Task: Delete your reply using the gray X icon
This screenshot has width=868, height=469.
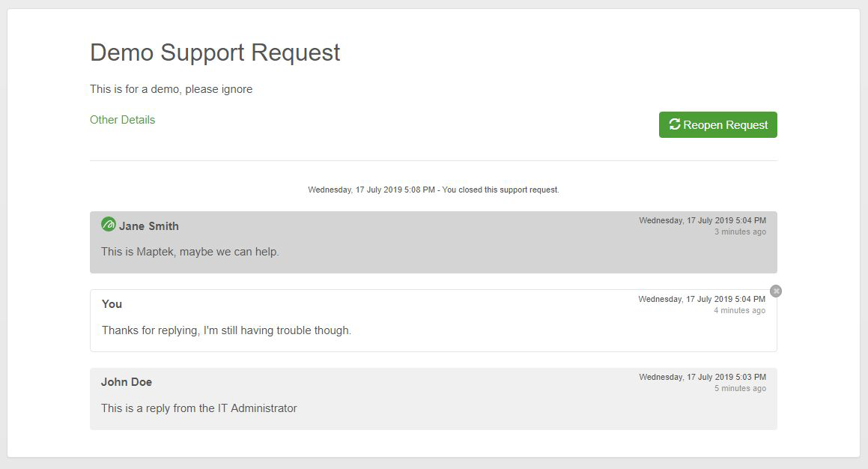Action: [776, 291]
